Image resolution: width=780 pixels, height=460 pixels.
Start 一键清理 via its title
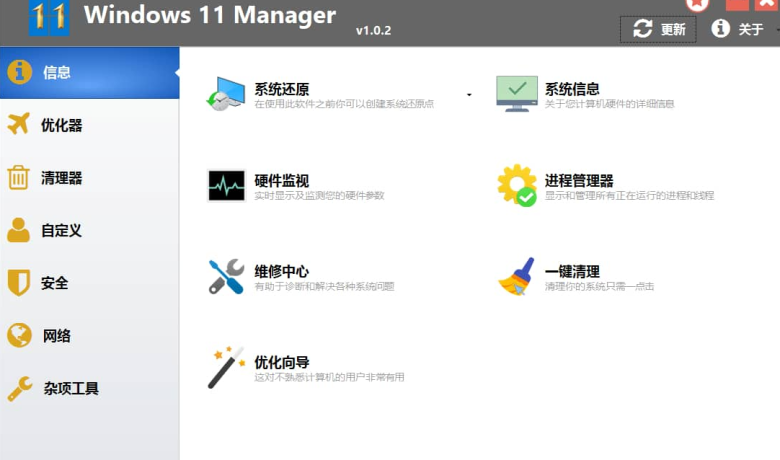572,272
